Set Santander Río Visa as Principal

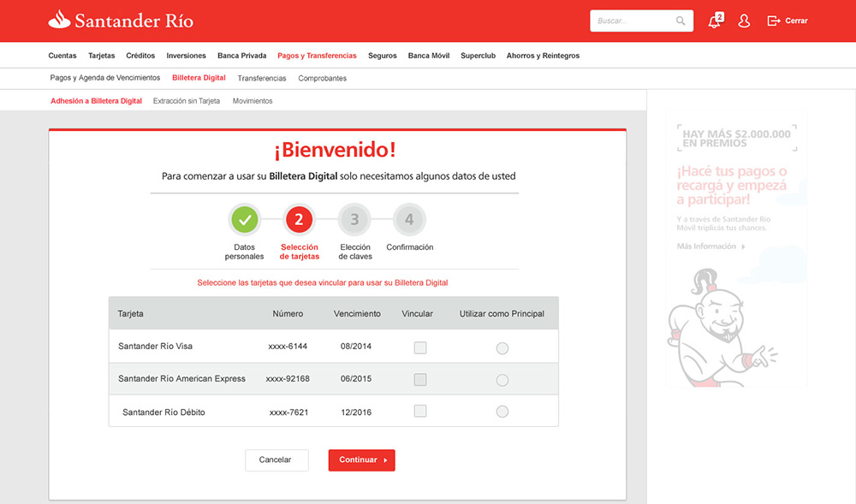tap(502, 348)
